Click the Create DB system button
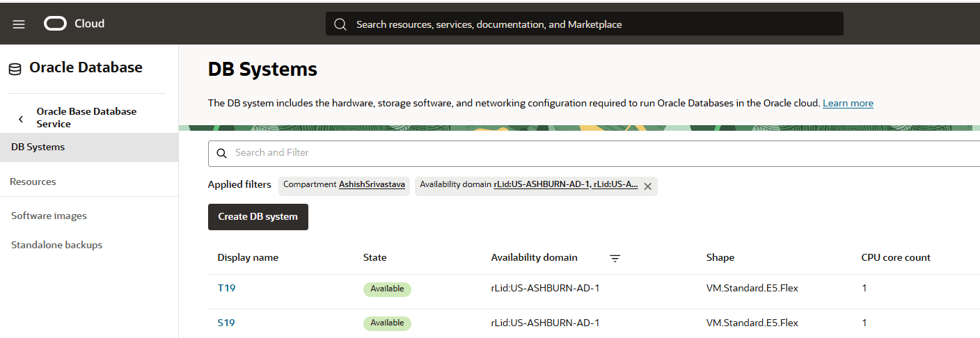The height and width of the screenshot is (338, 980). pos(258,217)
